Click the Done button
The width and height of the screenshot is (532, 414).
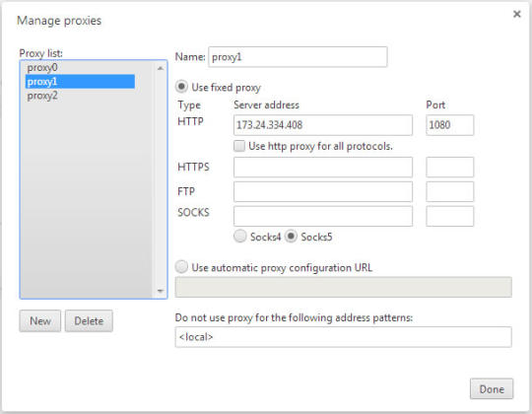[x=492, y=389]
